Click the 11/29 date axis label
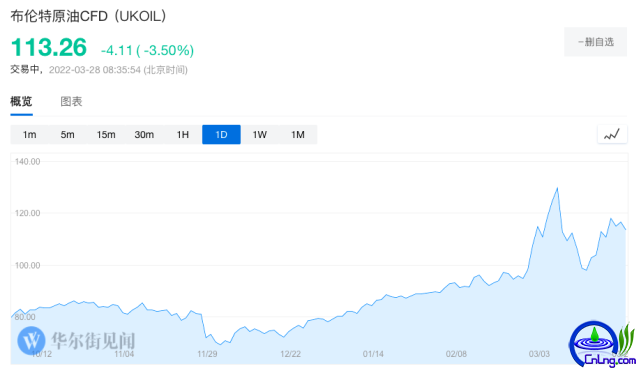The image size is (641, 373). coord(207,354)
